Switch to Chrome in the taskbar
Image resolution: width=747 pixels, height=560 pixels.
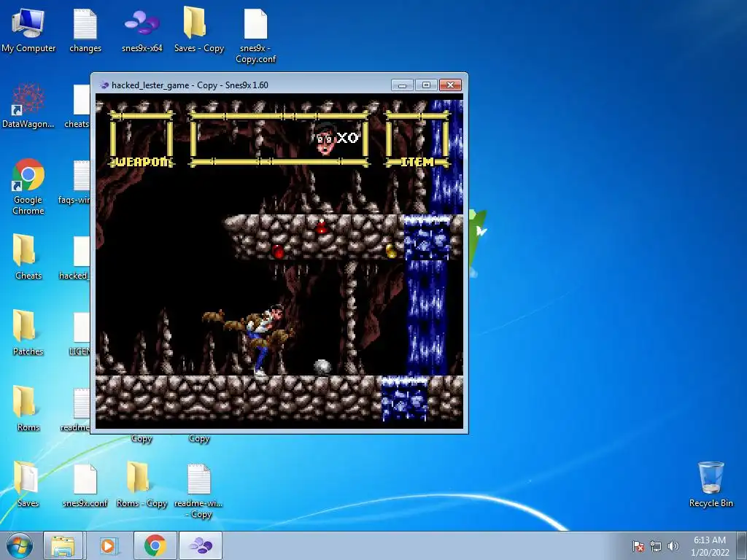pyautogui.click(x=155, y=545)
